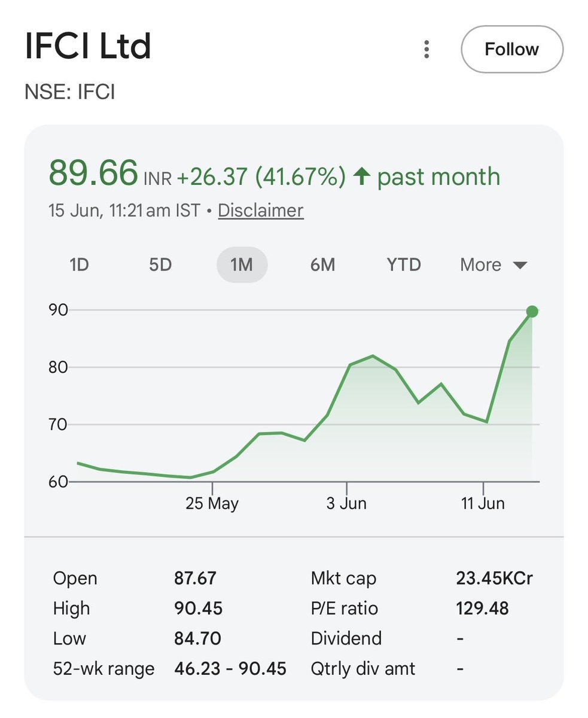Switch to the 6M range tab

click(x=323, y=264)
